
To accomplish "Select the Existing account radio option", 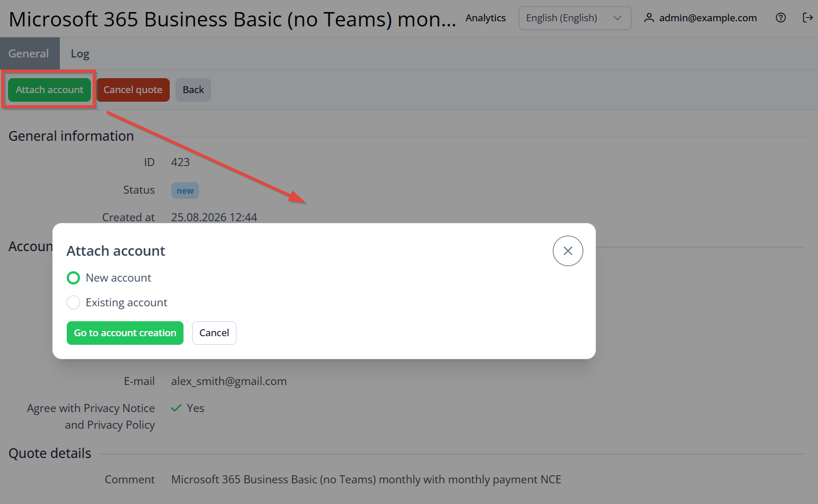I will 74,302.
